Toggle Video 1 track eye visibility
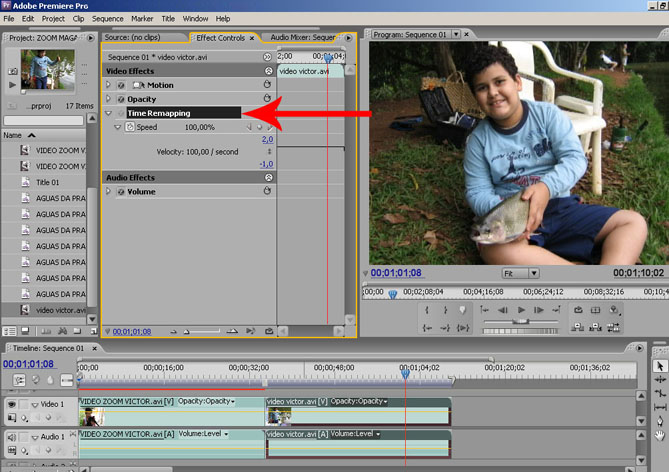Image resolution: width=669 pixels, height=472 pixels. point(11,405)
